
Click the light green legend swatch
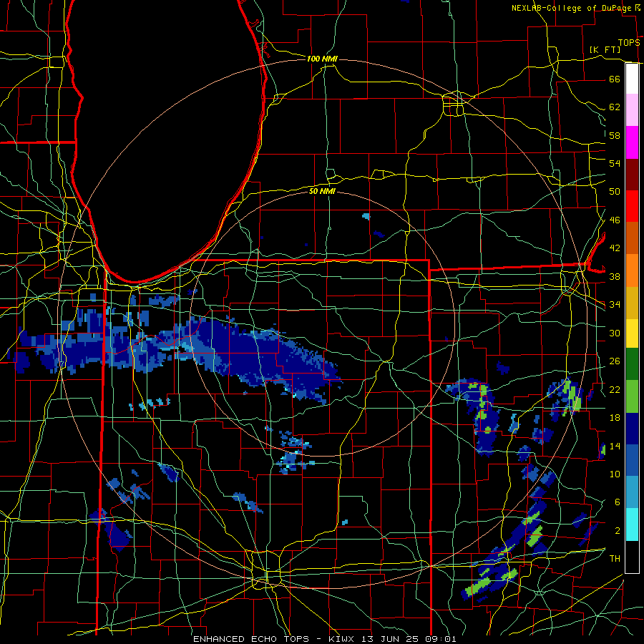(632, 396)
